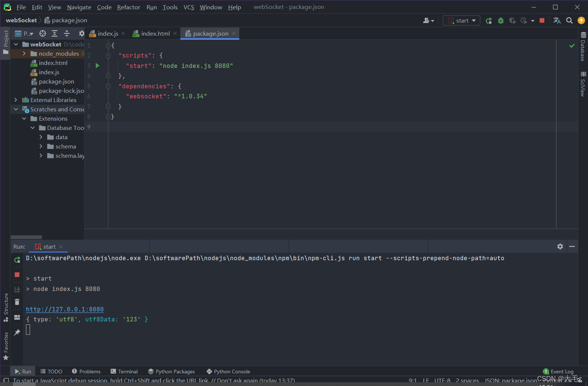Open the http://127.0.0.1:8080 link
The image size is (588, 386).
coord(65,309)
